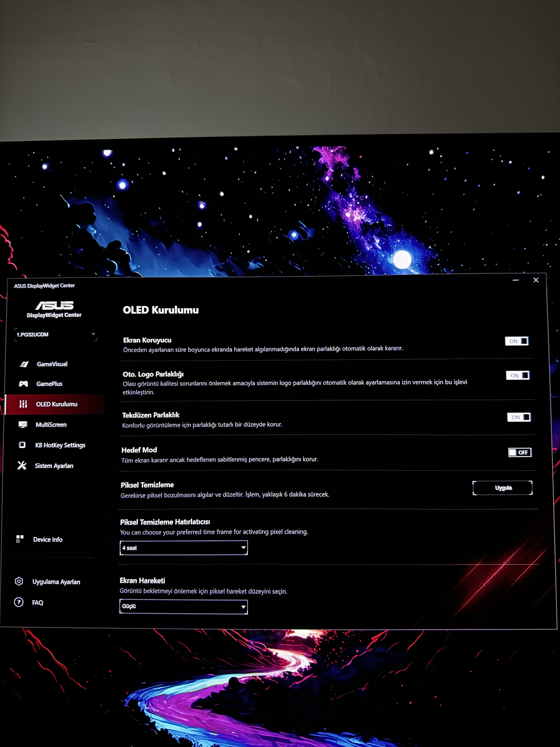560x747 pixels.
Task: Select the OLED Kurulumu menu entry
Action: point(55,404)
